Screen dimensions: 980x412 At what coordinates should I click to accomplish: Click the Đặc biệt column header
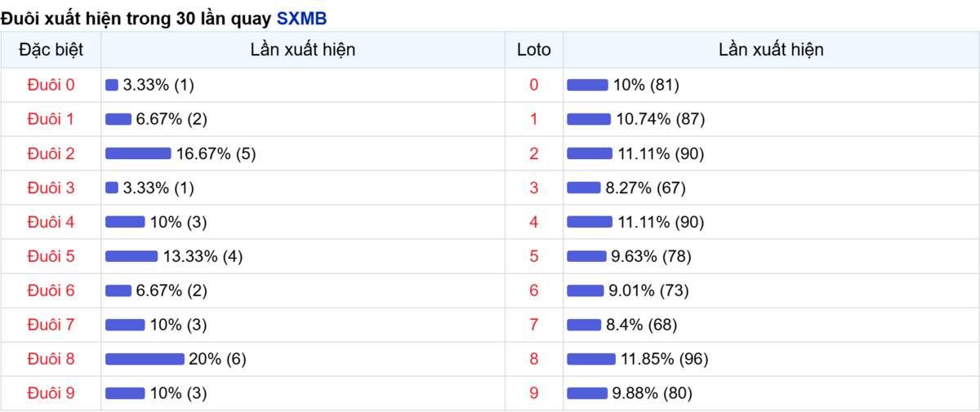[51, 50]
